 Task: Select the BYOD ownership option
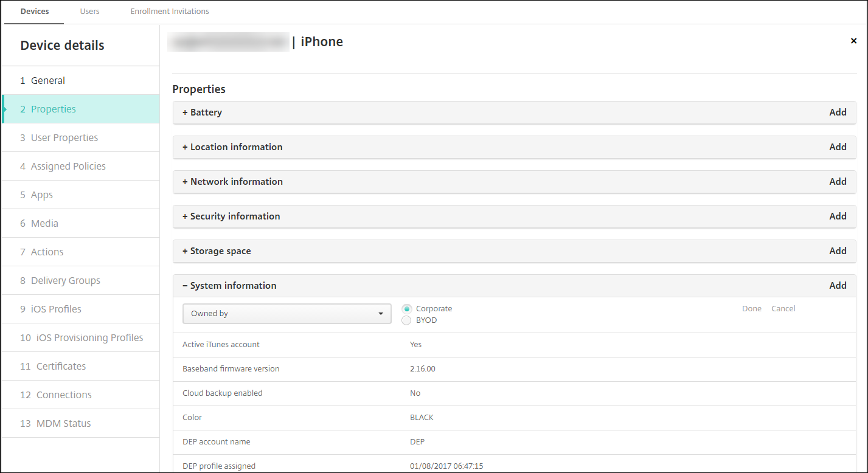point(407,320)
